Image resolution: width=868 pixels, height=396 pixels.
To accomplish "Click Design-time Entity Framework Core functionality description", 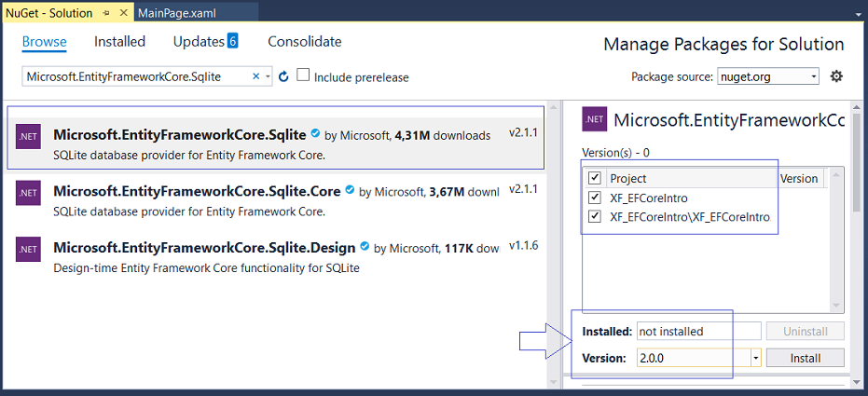I will tap(206, 268).
